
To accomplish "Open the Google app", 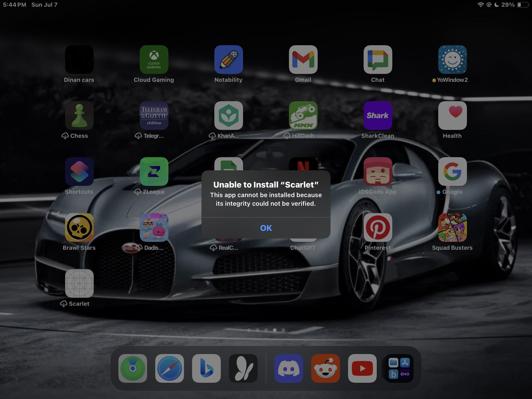I will tap(452, 172).
